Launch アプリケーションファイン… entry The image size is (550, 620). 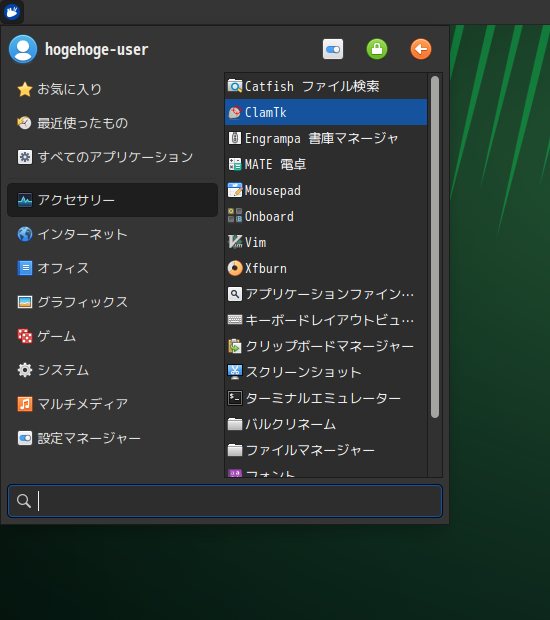(326, 294)
